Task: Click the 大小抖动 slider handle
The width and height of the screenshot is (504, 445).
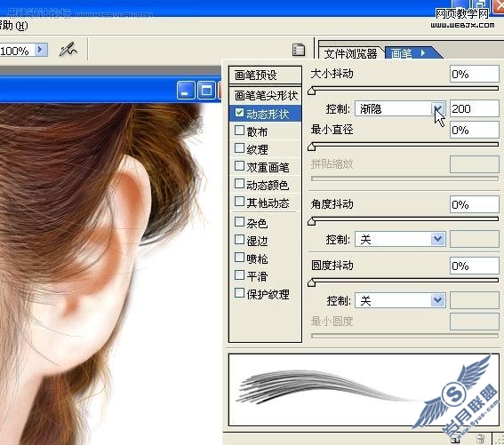Action: [x=311, y=91]
